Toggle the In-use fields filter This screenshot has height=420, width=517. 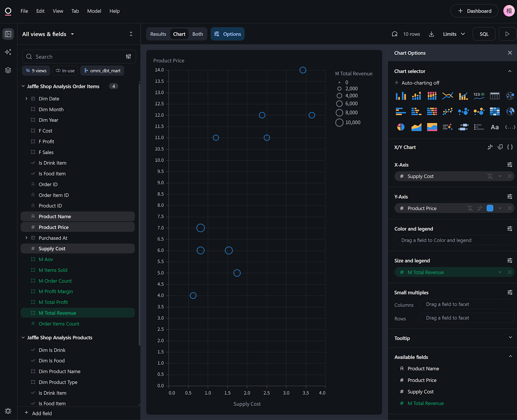[65, 71]
